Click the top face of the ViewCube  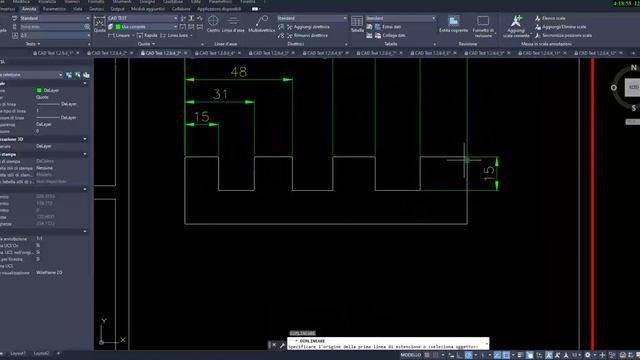coord(633,87)
